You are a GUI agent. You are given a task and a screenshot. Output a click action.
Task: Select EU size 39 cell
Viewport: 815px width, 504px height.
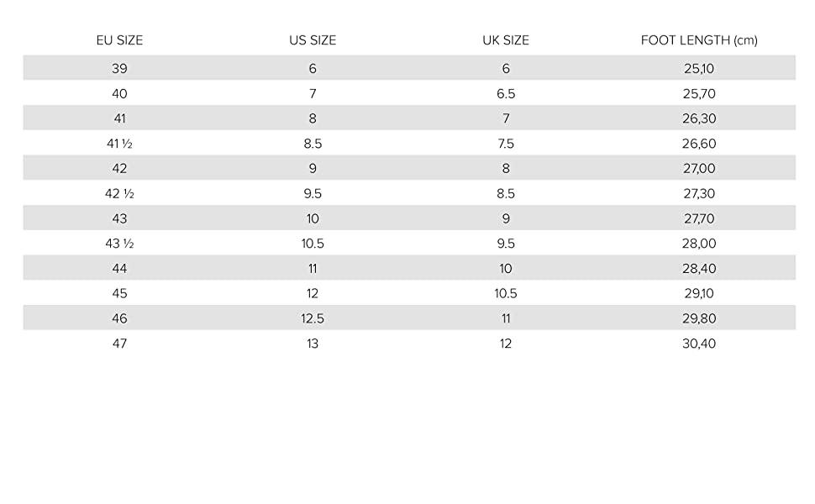click(119, 69)
